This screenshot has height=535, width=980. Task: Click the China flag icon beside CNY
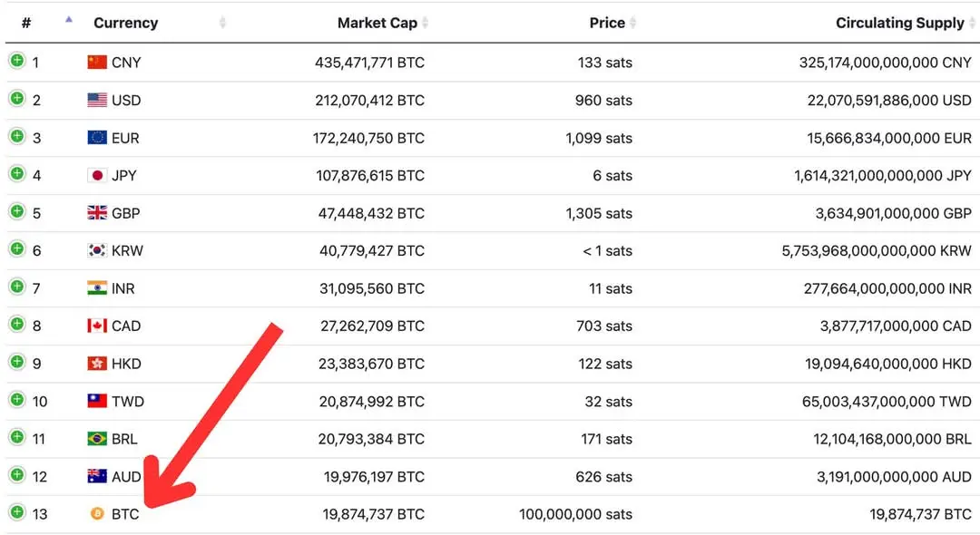tap(97, 63)
